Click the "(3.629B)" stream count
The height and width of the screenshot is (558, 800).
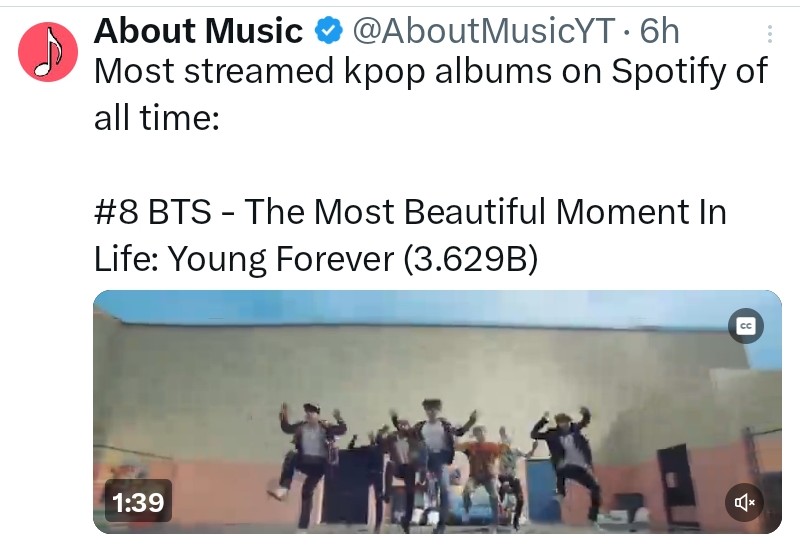pos(470,259)
